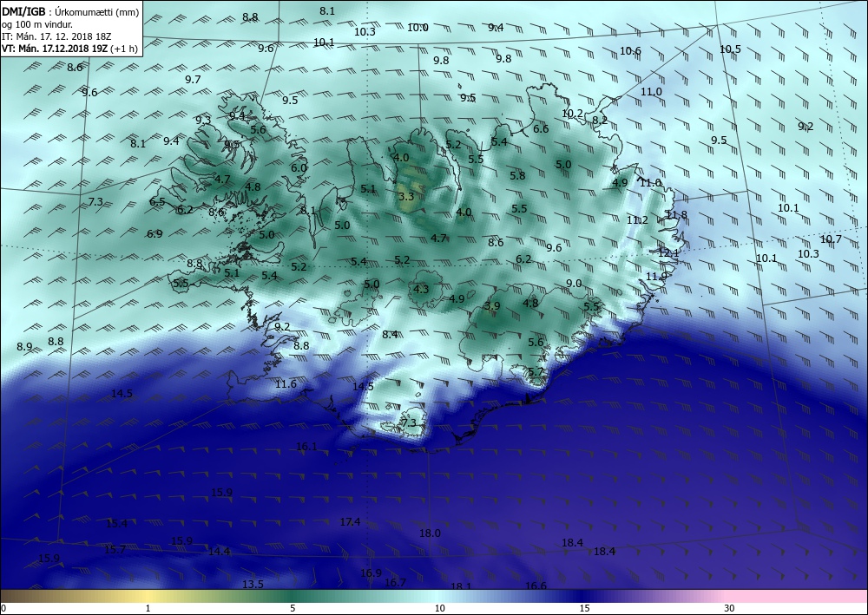Click the value 6.5 on the map
The height and width of the screenshot is (615, 868).
point(157,202)
